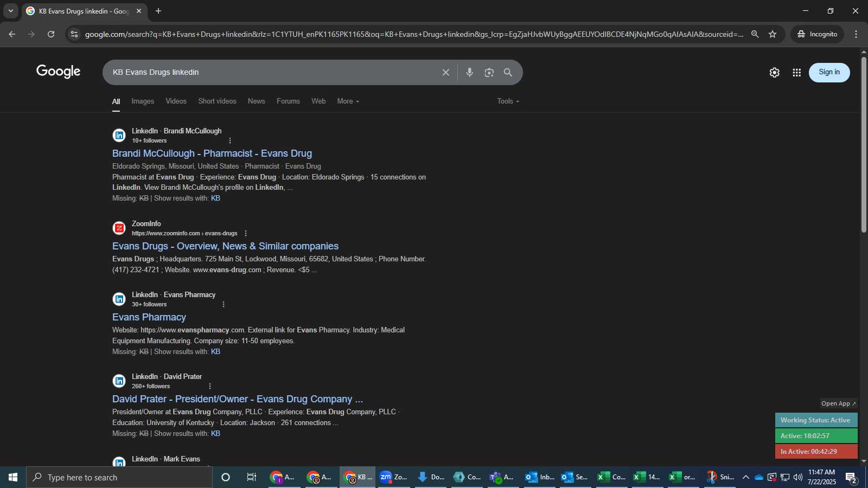Viewport: 868px width, 488px height.
Task: Open David Prater - President/Owner result link
Action: [238, 399]
